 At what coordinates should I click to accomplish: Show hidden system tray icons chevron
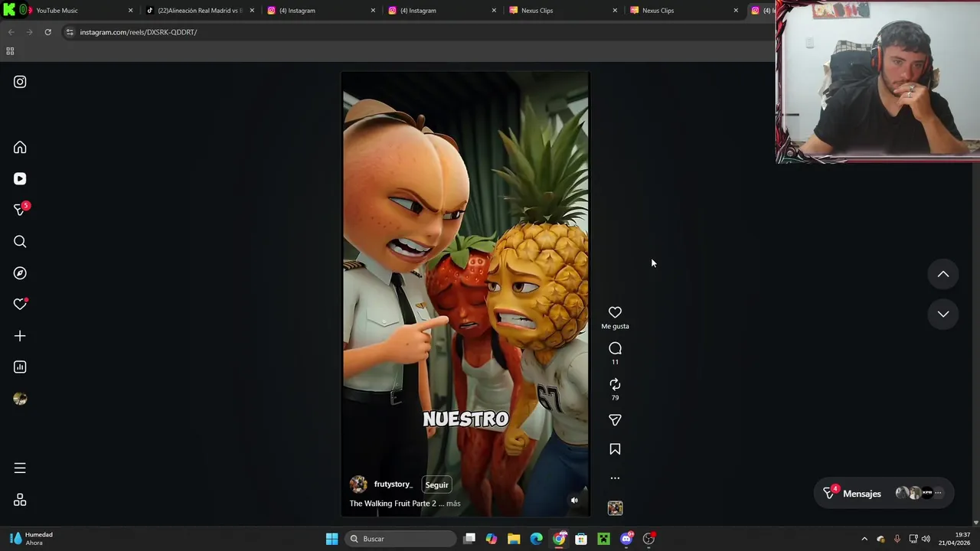pos(864,539)
